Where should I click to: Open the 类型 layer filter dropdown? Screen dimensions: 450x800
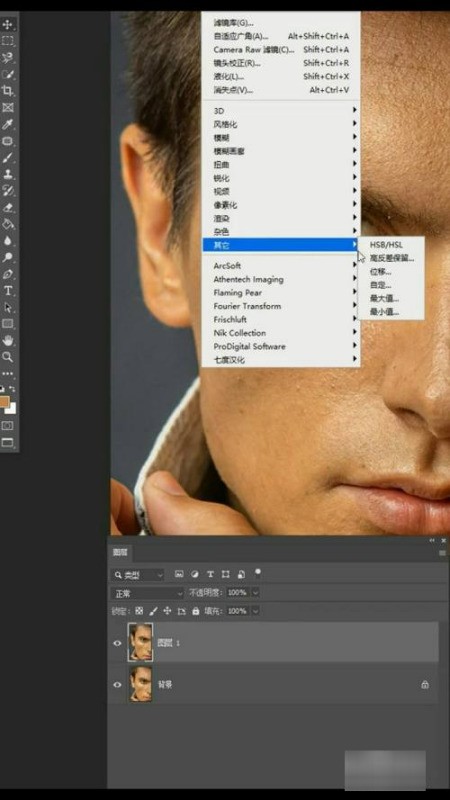(138, 575)
